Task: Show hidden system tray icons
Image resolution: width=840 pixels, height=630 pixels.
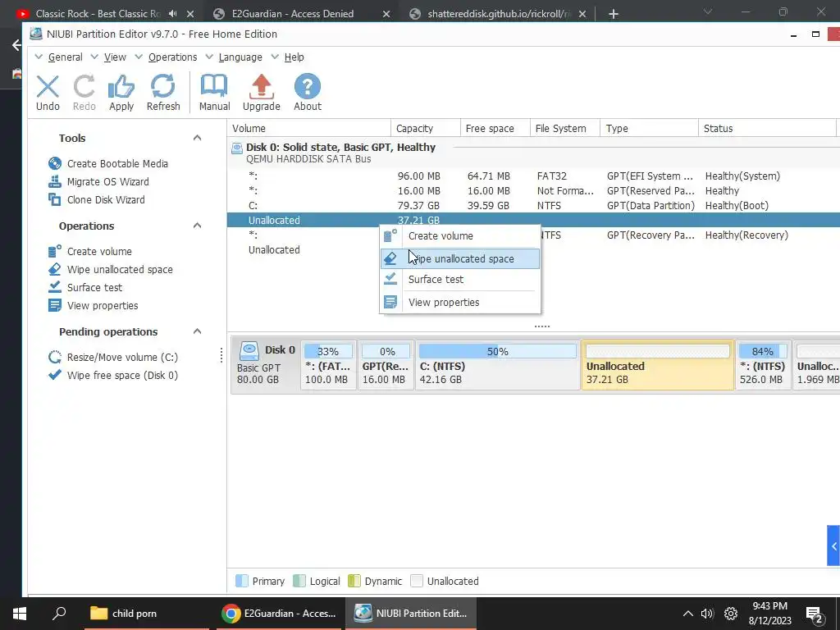Action: click(x=688, y=614)
